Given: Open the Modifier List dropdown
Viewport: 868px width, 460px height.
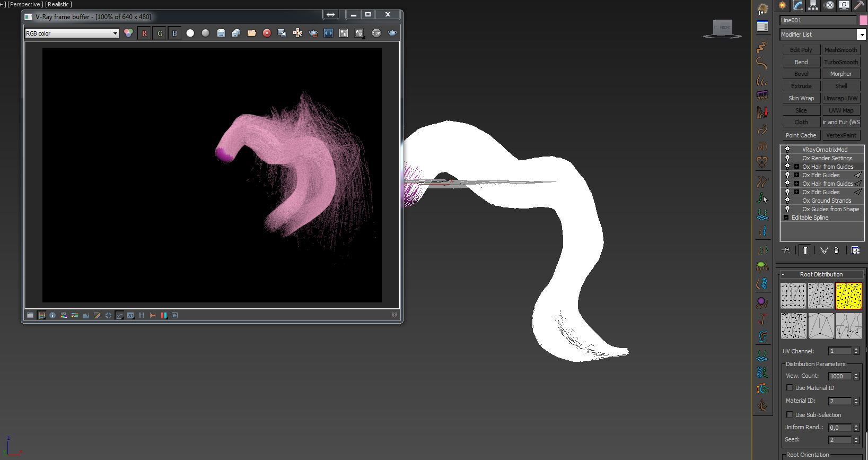Looking at the screenshot, I should point(861,34).
